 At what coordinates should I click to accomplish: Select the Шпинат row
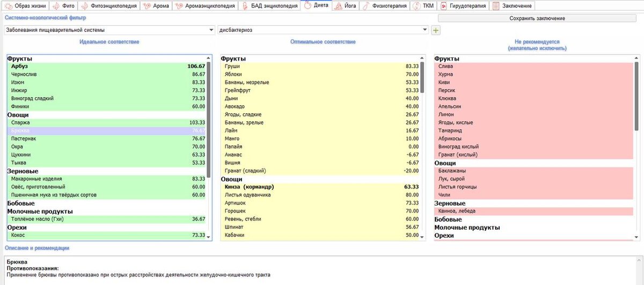pos(320,227)
